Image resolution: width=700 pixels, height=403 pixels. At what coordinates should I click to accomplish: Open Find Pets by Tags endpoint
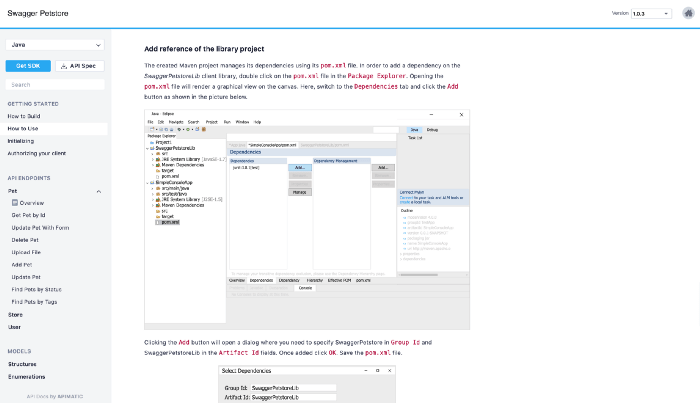pyautogui.click(x=34, y=302)
